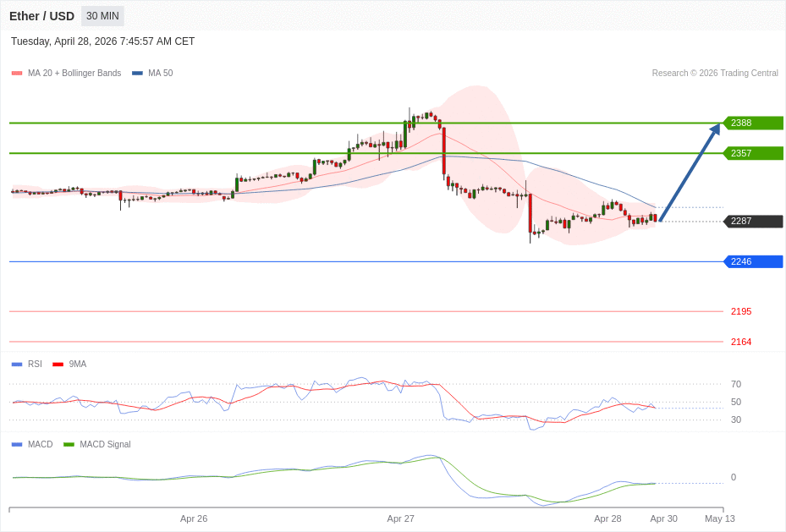Click the blue 2246 pivot price tag
Image resolution: width=786 pixels, height=532 pixels.
pos(753,262)
